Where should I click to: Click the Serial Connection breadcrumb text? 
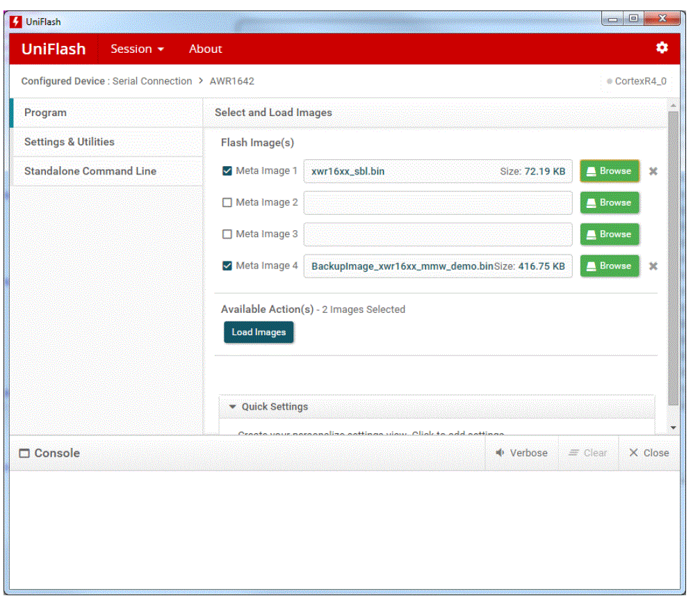(152, 81)
